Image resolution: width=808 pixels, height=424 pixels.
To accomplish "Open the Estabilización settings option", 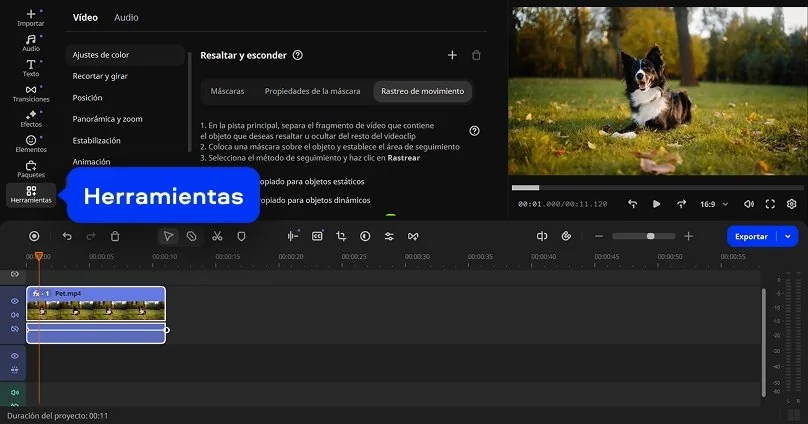I will [96, 141].
